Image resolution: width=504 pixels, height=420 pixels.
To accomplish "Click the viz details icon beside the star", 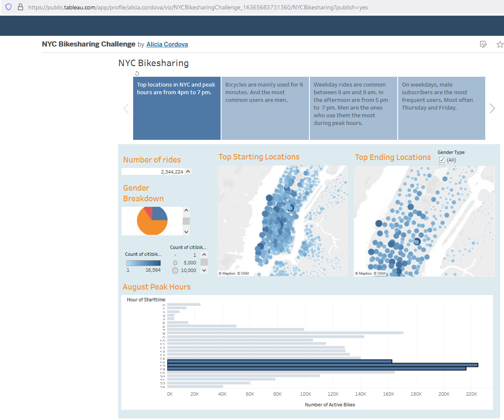I will coord(483,44).
